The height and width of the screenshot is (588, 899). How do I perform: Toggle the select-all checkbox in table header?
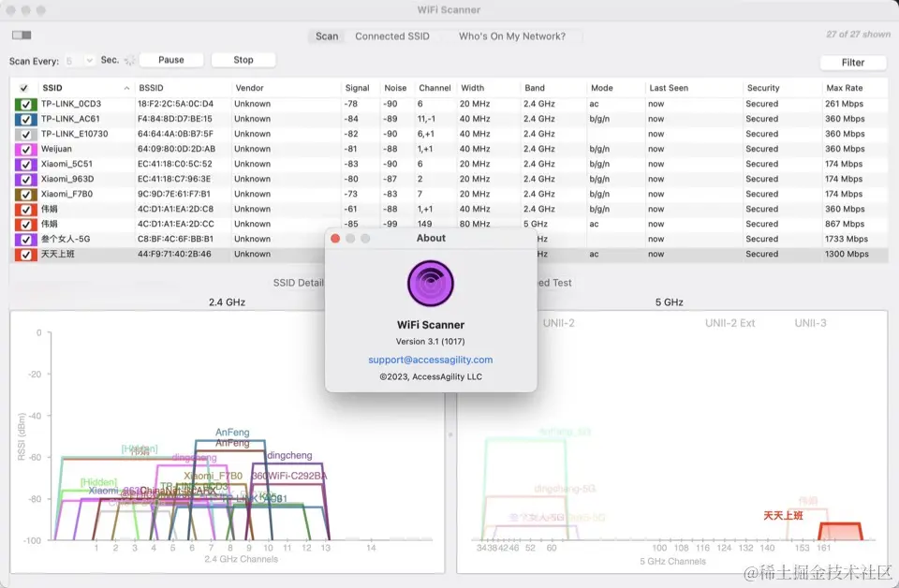(x=23, y=88)
